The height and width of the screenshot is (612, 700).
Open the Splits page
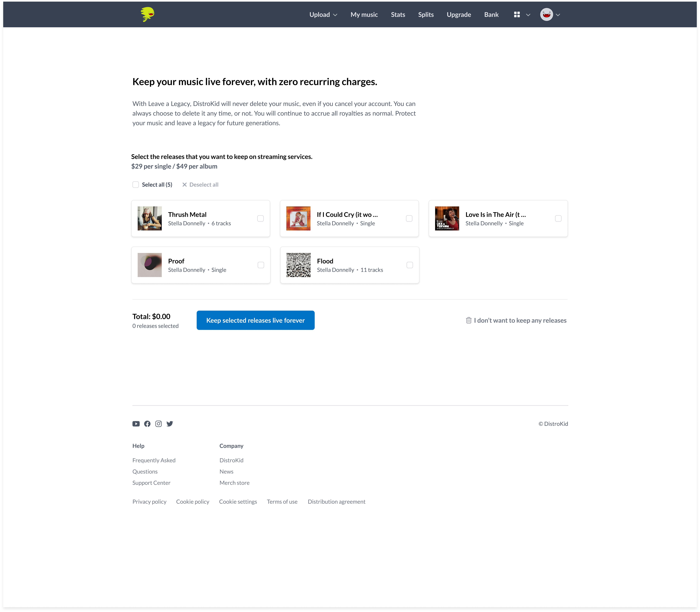pos(426,15)
